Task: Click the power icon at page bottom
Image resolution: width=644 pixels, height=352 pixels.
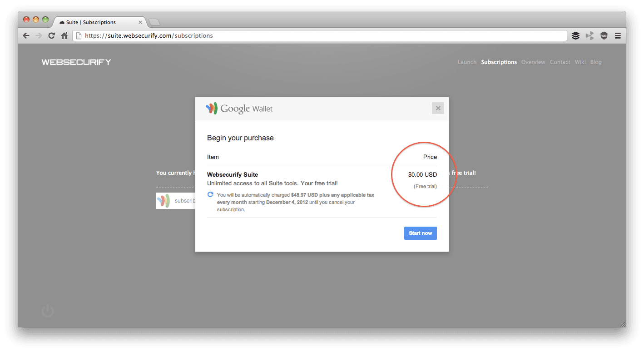Action: tap(48, 311)
